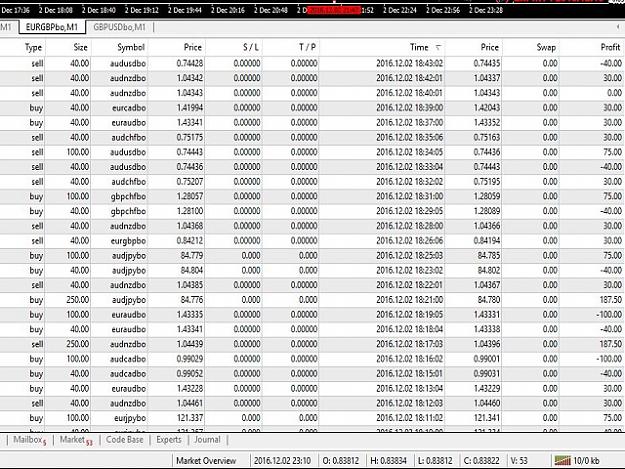
Task: Click the 1.28100 price cell
Action: tap(190, 211)
